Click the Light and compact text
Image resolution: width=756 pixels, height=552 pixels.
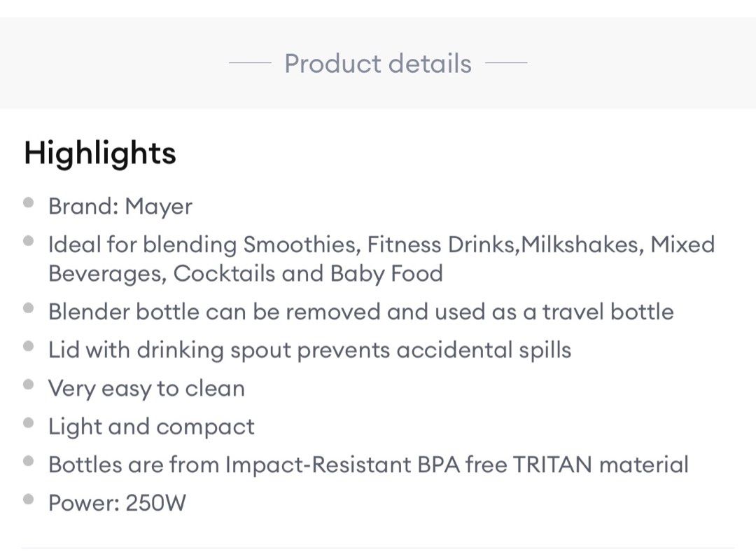[151, 427]
